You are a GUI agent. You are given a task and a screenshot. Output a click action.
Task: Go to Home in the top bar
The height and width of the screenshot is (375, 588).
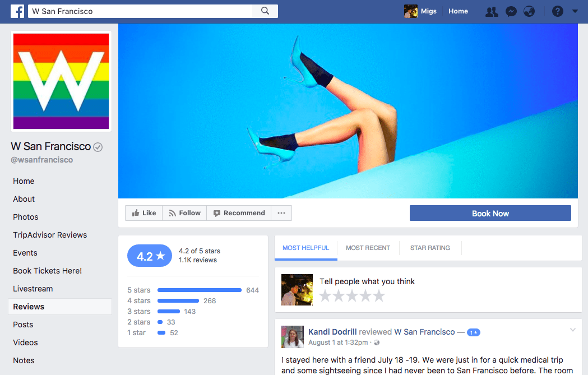click(x=459, y=11)
